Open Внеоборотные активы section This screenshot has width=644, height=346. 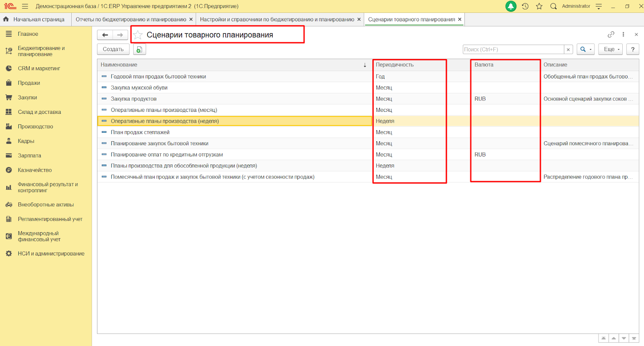point(46,204)
